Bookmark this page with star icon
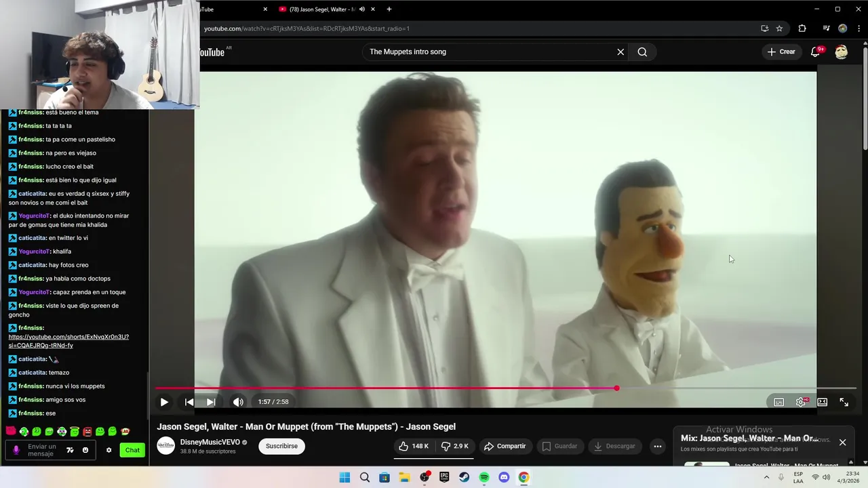 780,28
